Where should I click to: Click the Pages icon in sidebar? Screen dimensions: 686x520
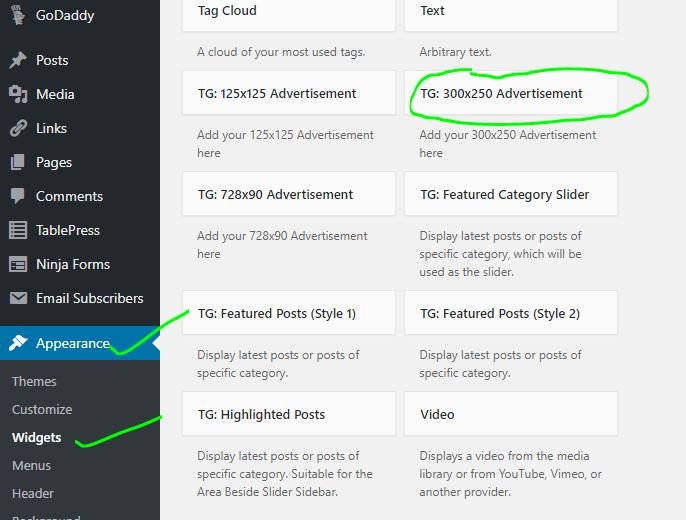point(18,162)
